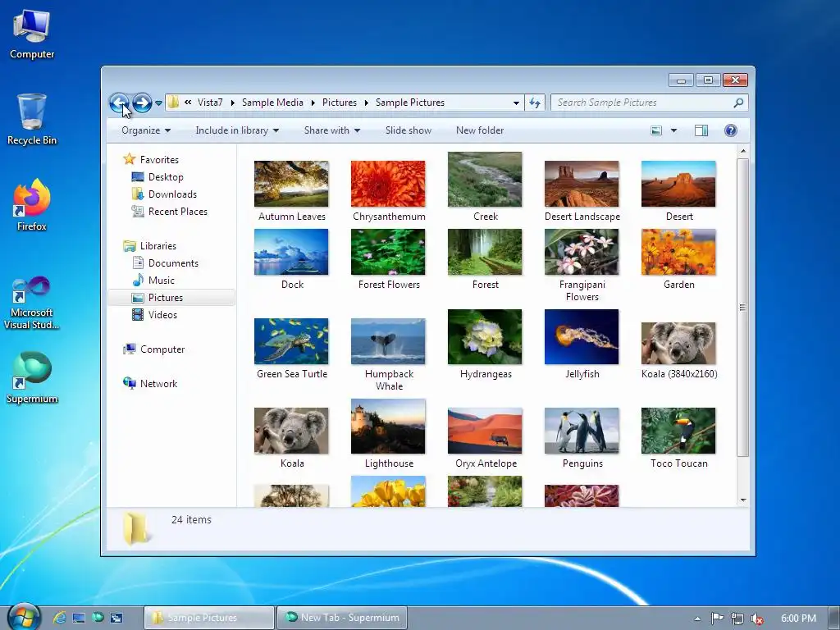840x630 pixels.
Task: Select the Toco Toucan picture
Action: click(x=678, y=438)
